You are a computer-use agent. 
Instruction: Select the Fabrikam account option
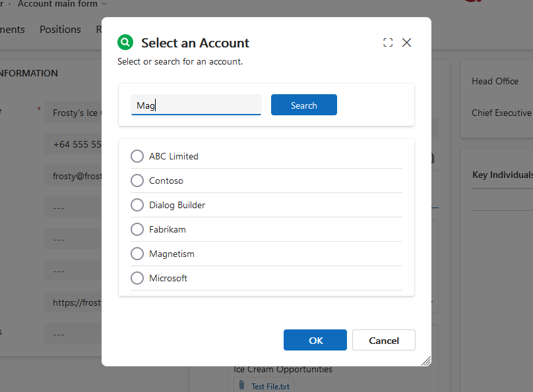(137, 229)
